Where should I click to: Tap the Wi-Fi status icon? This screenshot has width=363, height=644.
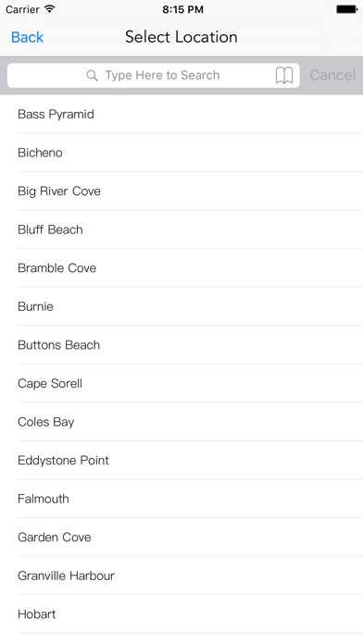point(50,9)
